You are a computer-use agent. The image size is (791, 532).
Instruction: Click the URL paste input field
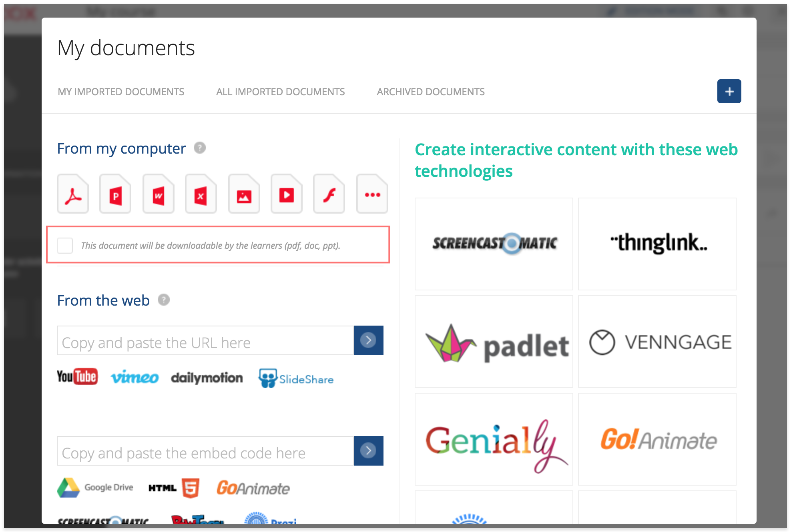[205, 340]
